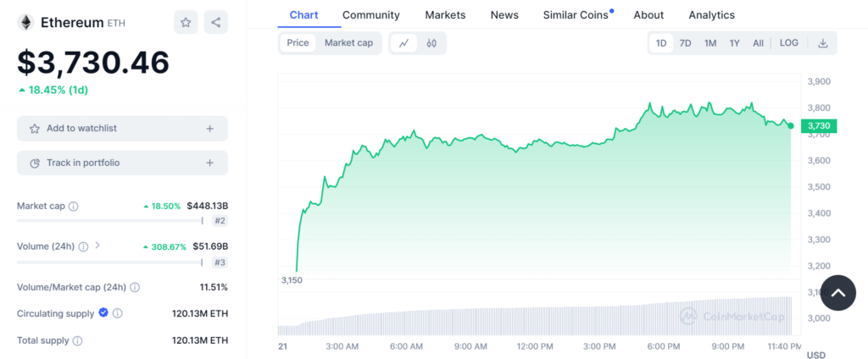Click the #3 volume rank badge

pos(220,262)
